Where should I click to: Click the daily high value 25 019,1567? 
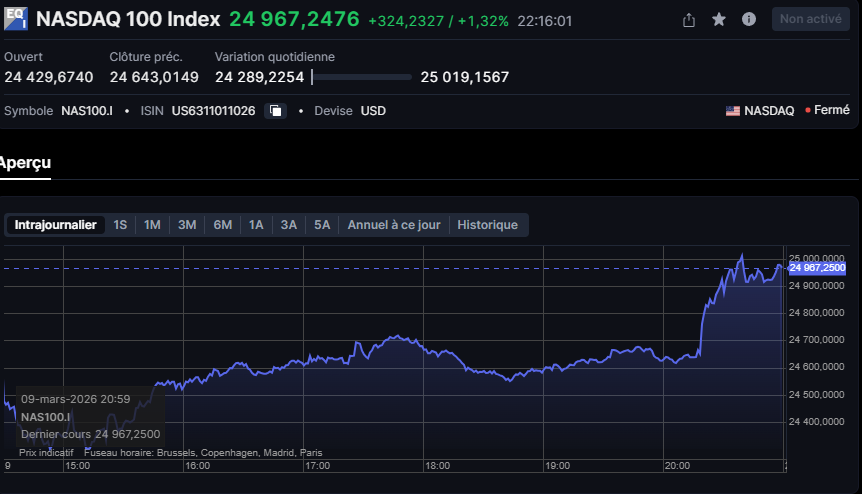(465, 77)
